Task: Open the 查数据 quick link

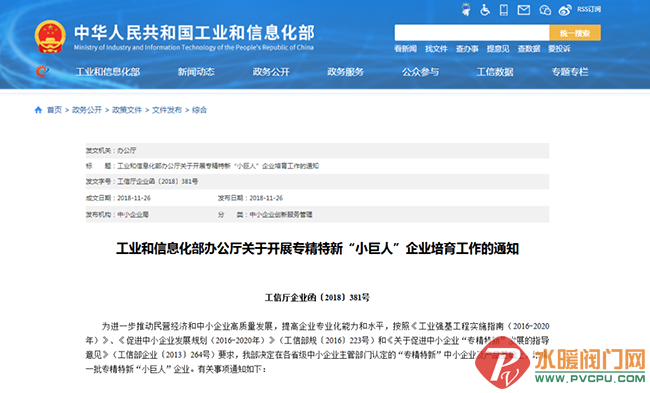Action: tap(529, 49)
